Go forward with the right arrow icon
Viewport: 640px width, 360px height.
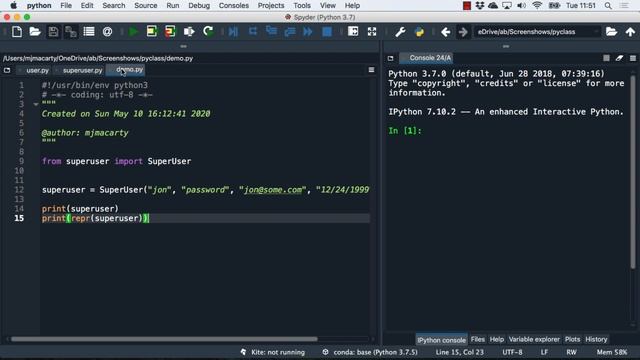463,31
